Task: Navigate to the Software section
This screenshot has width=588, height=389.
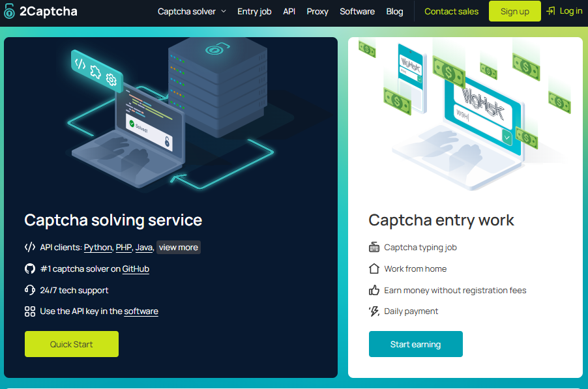Action: (x=357, y=11)
